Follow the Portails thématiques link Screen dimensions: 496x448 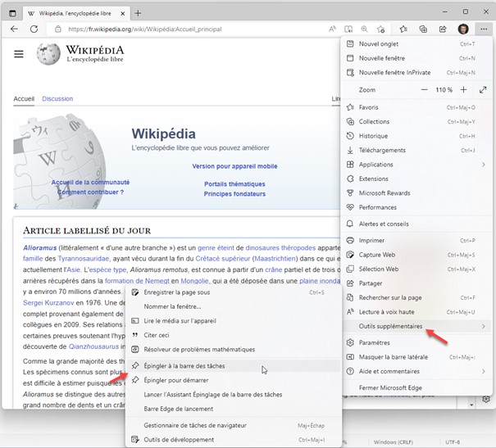pos(234,183)
